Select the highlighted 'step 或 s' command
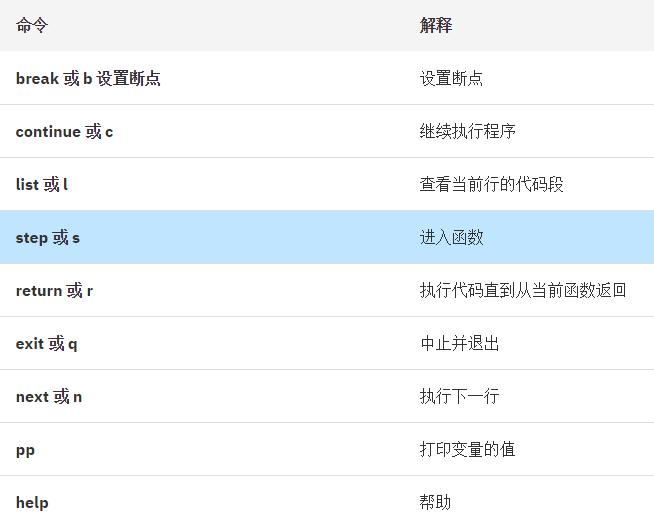The image size is (654, 527). click(48, 237)
